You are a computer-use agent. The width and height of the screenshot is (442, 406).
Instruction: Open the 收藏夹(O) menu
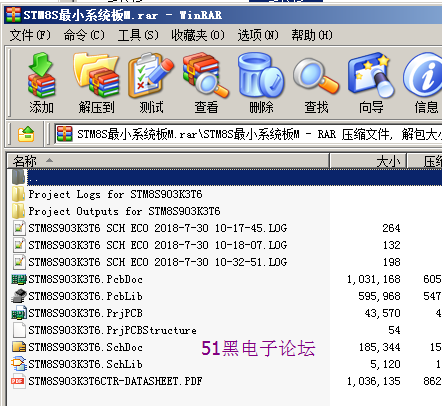pyautogui.click(x=198, y=35)
